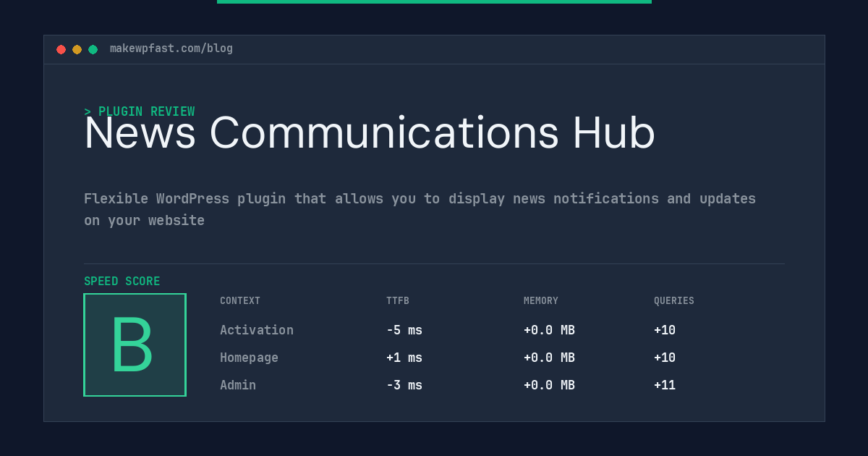Viewport: 868px width, 456px height.
Task: Click the yellow window dot
Action: tap(77, 49)
